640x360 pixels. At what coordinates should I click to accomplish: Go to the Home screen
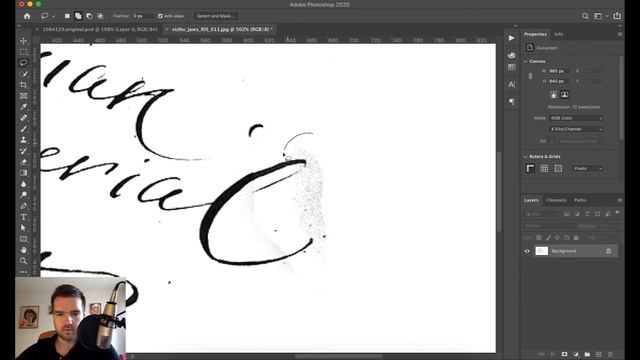point(27,16)
